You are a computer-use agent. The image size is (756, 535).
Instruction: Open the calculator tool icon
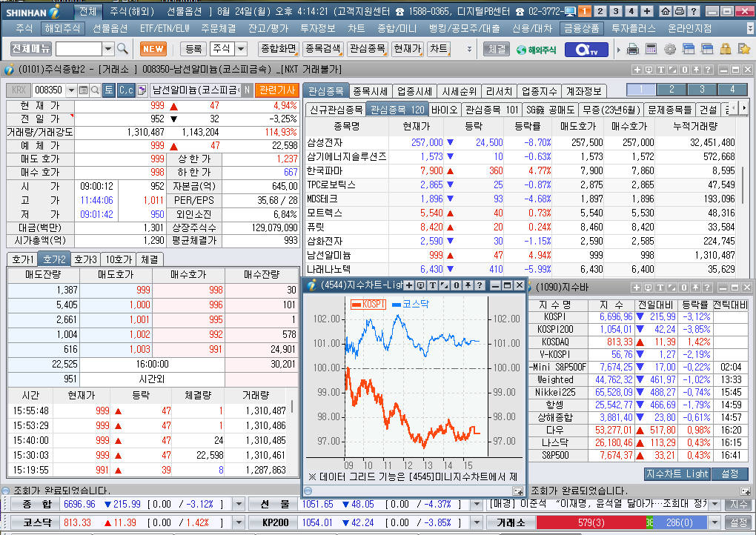(x=651, y=49)
